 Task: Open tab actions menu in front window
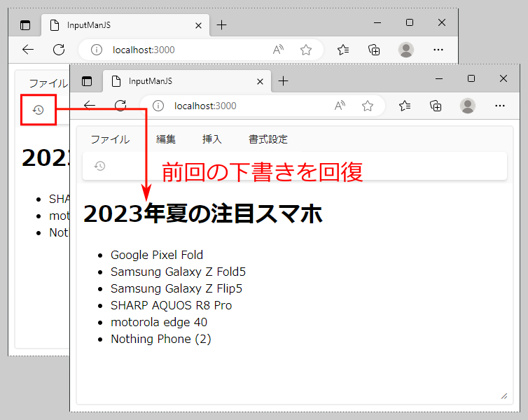[87, 81]
